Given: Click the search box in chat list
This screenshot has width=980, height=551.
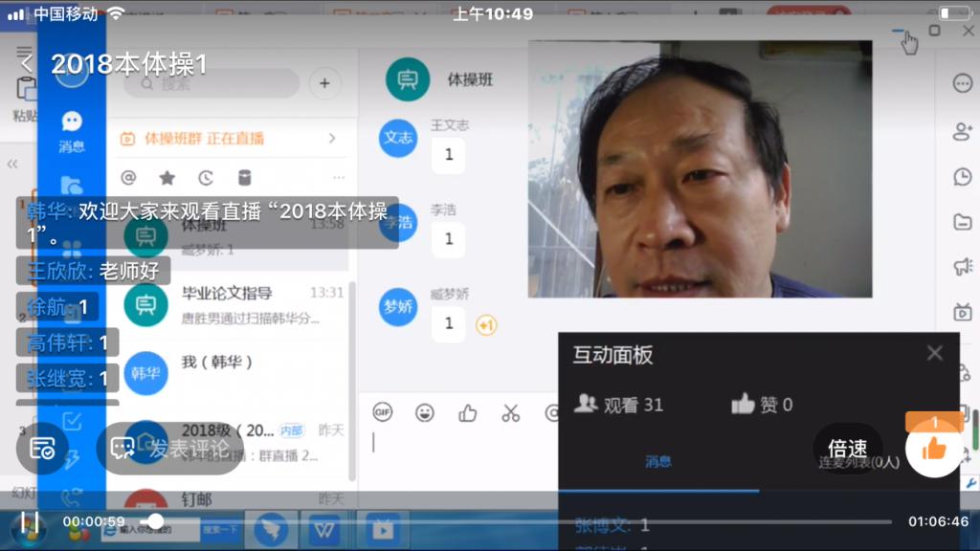Looking at the screenshot, I should coord(211,83).
